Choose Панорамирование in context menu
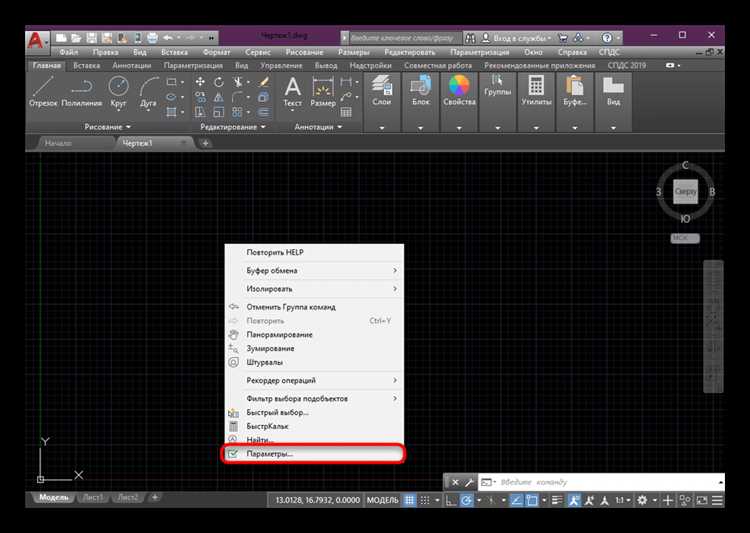Image resolution: width=750 pixels, height=533 pixels. [x=314, y=334]
